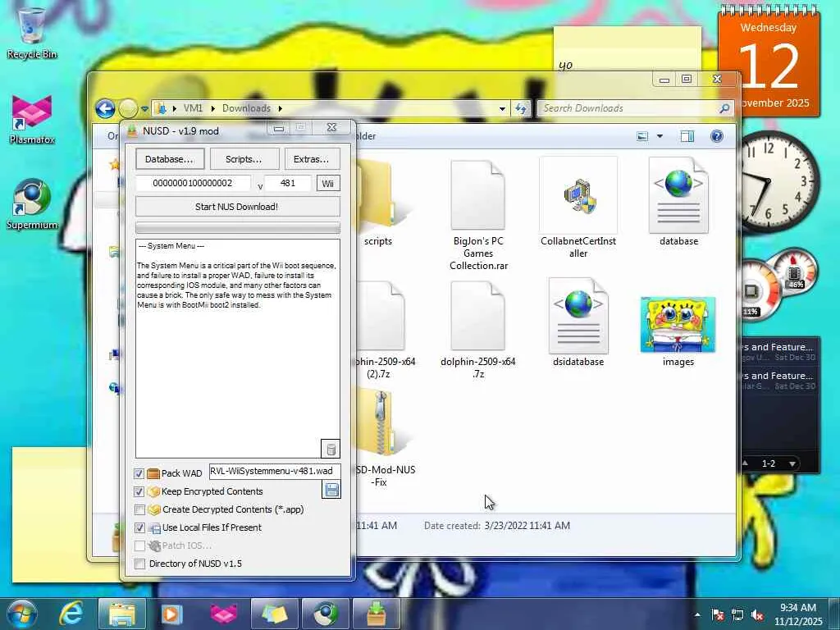Click the Supermium taskbar icon
Image resolution: width=840 pixels, height=630 pixels.
pyautogui.click(x=325, y=614)
